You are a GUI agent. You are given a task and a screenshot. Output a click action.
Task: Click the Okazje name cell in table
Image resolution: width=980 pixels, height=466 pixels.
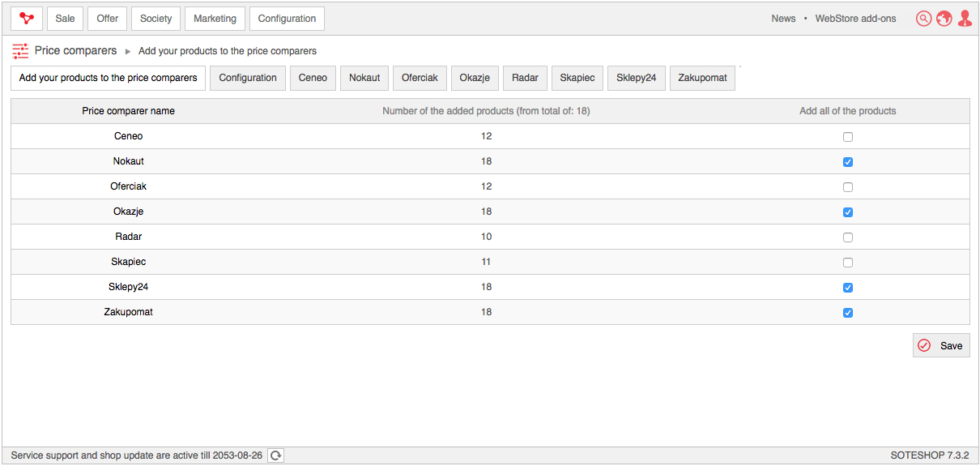pyautogui.click(x=128, y=212)
